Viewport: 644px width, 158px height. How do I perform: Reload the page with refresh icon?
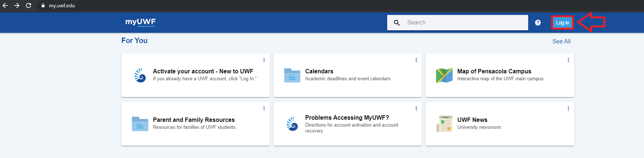[x=28, y=5]
